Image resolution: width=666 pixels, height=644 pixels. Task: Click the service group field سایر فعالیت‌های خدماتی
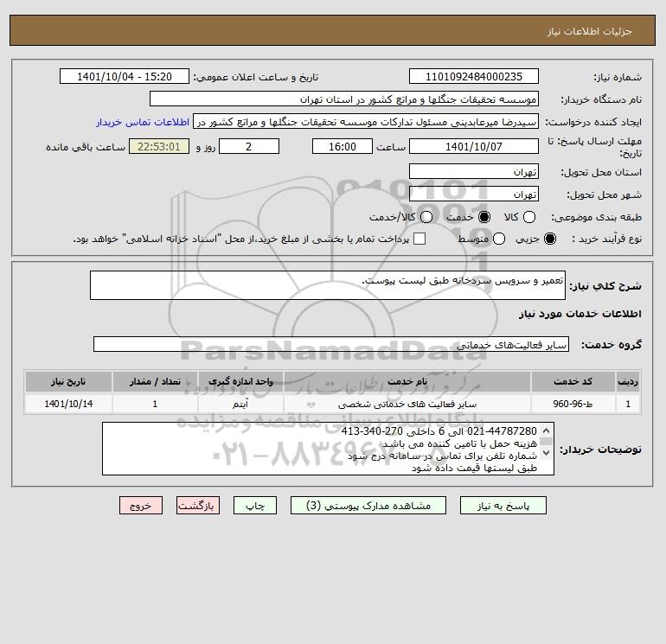coord(331,344)
